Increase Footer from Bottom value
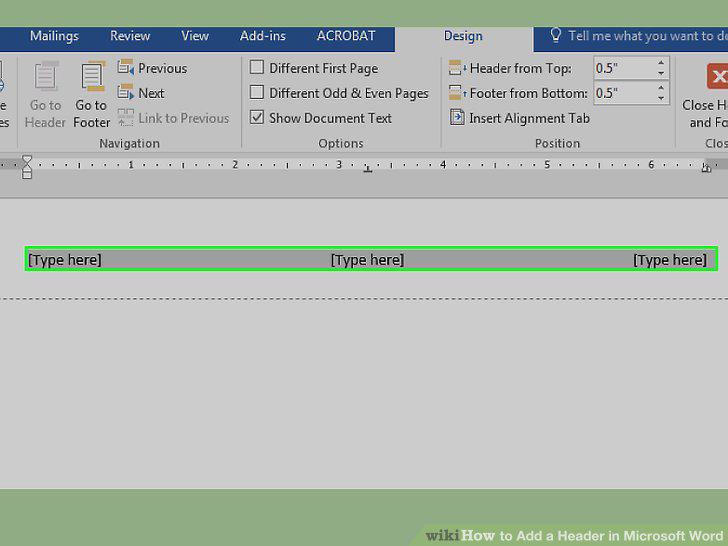The height and width of the screenshot is (546, 728). (661, 87)
